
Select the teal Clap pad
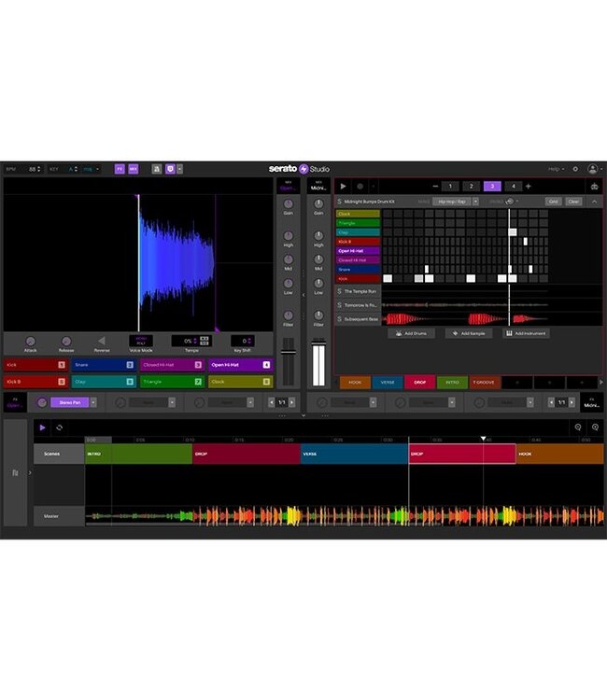tap(104, 382)
